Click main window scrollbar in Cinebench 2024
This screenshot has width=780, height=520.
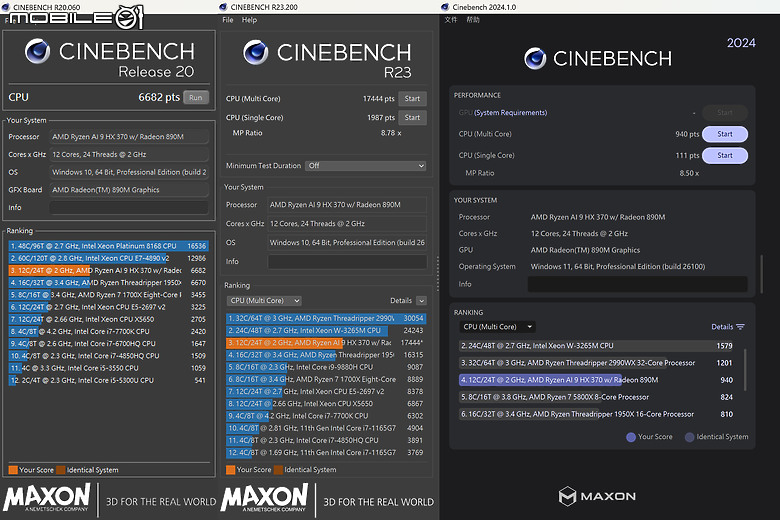(x=761, y=274)
